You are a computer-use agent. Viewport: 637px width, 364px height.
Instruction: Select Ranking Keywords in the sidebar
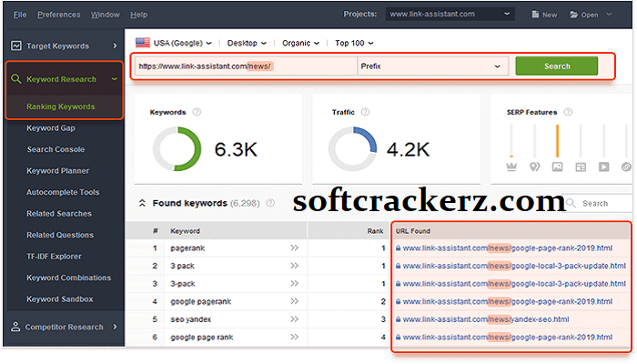coord(61,106)
